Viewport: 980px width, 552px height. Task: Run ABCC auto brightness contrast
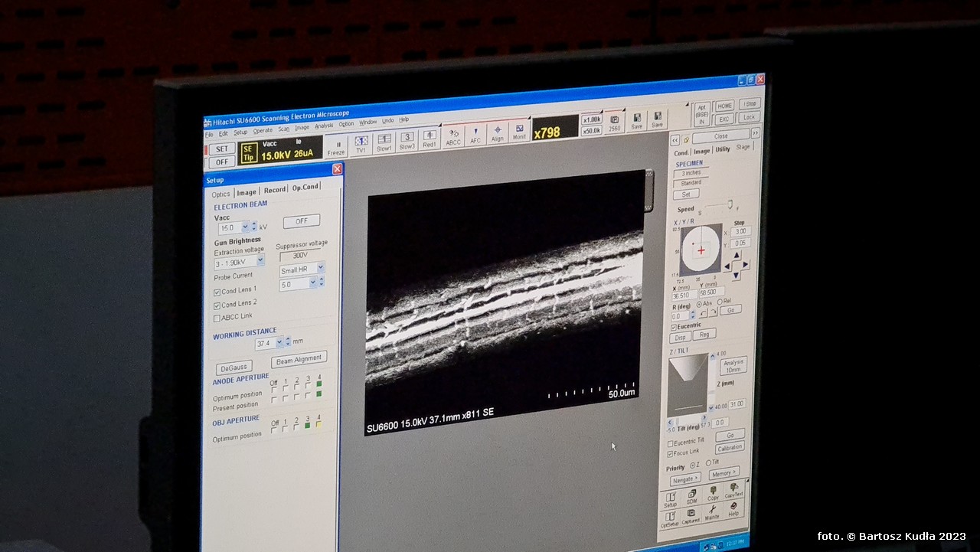[x=453, y=136]
